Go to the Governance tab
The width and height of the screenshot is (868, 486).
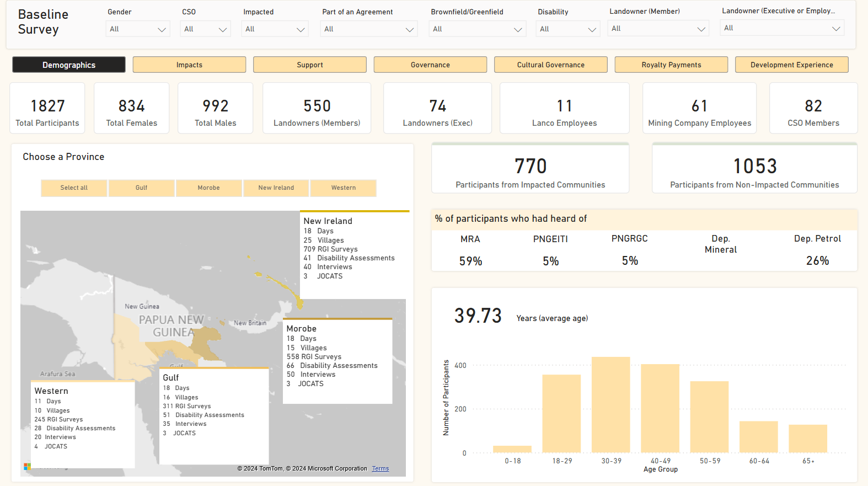[x=430, y=65]
